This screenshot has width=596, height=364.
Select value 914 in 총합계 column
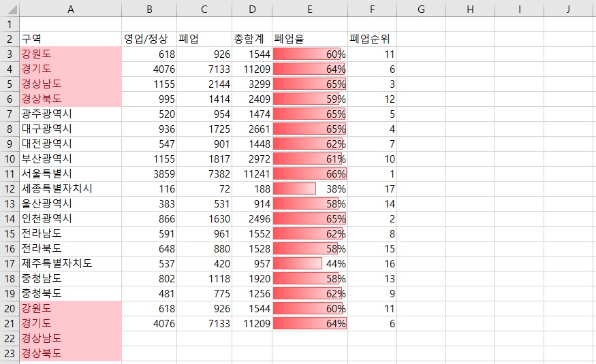tap(252, 204)
